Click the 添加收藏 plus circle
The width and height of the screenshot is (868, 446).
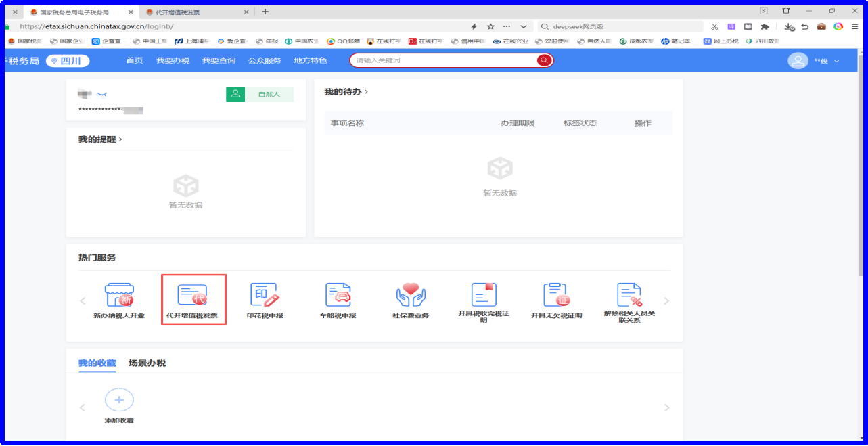point(119,400)
